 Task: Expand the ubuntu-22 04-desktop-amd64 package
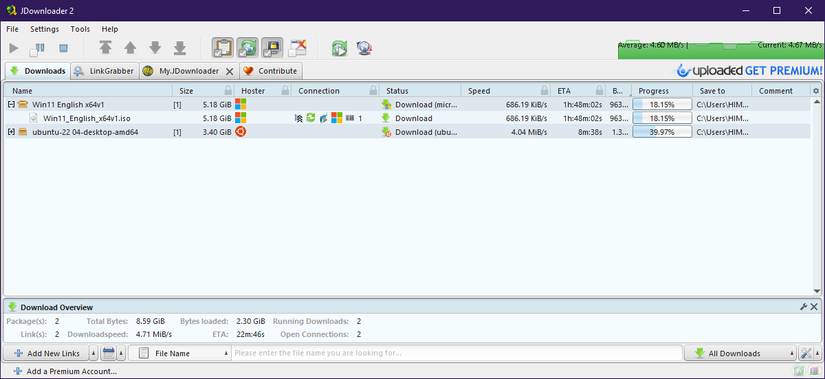coord(11,132)
